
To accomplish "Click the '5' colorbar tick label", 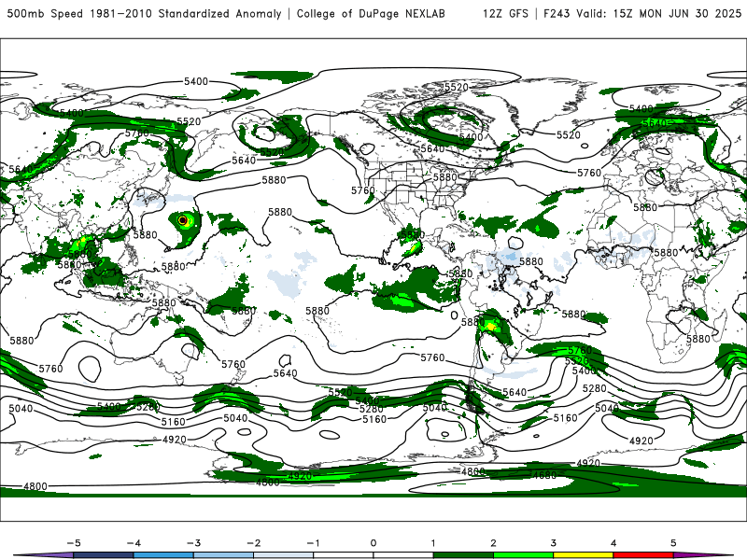I will tap(673, 543).
